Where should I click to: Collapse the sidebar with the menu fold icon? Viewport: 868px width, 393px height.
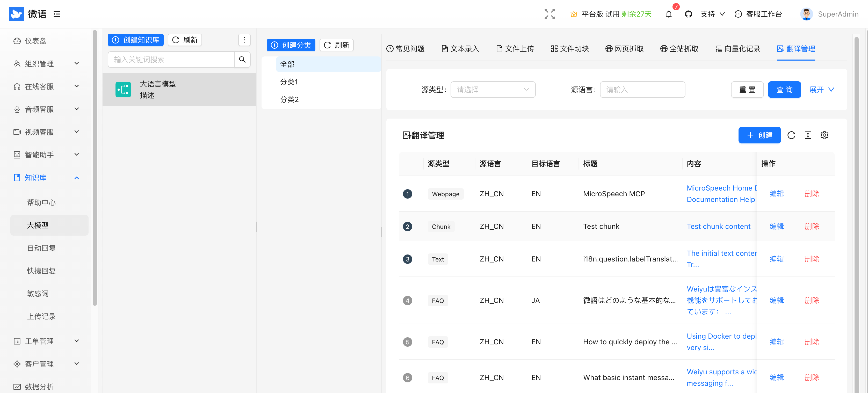[57, 14]
